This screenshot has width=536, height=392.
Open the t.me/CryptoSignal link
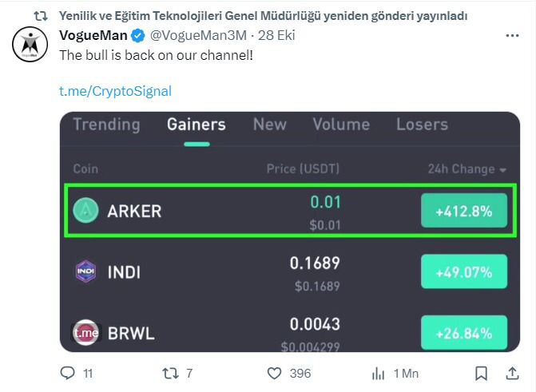tap(116, 91)
